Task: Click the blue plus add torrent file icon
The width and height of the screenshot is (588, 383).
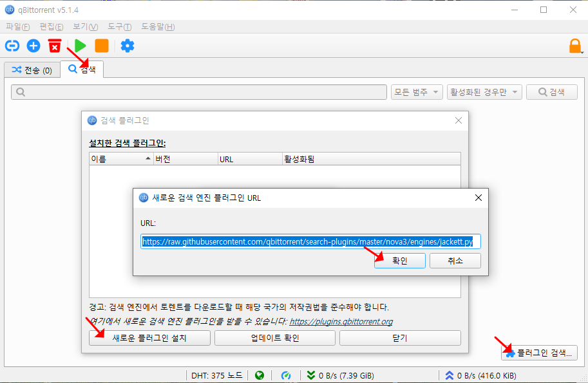Action: [x=33, y=46]
